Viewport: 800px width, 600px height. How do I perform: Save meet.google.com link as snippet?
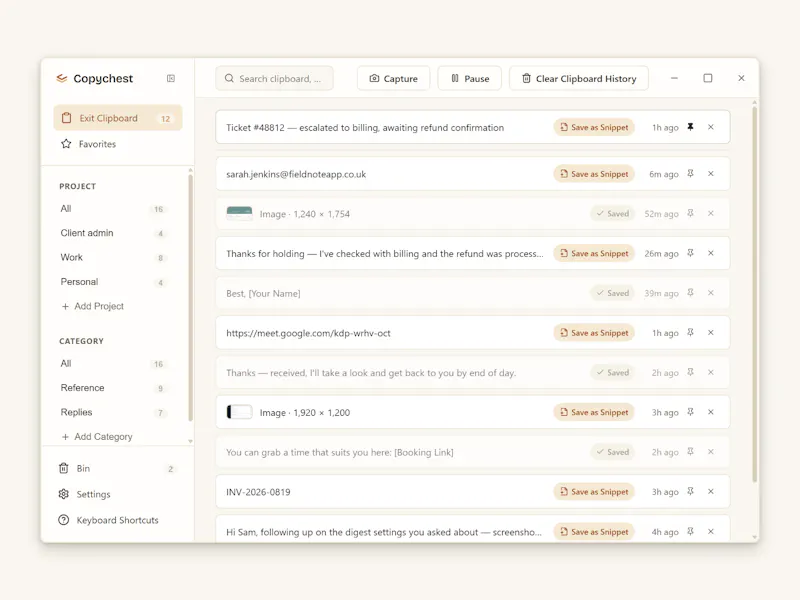tap(594, 333)
